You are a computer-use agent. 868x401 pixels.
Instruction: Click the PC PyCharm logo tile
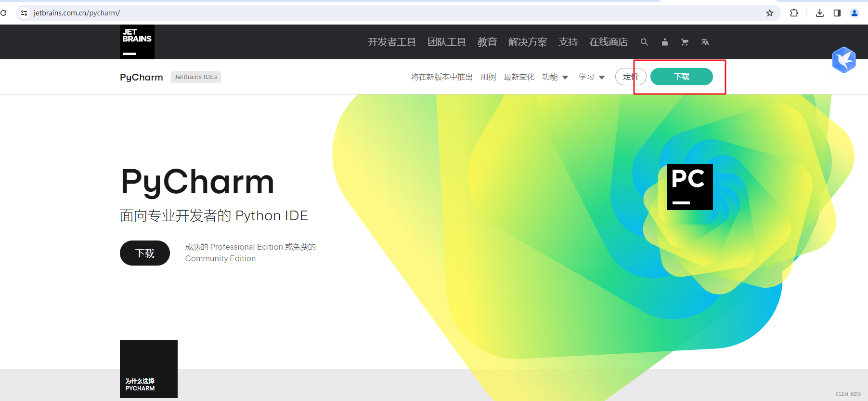689,187
